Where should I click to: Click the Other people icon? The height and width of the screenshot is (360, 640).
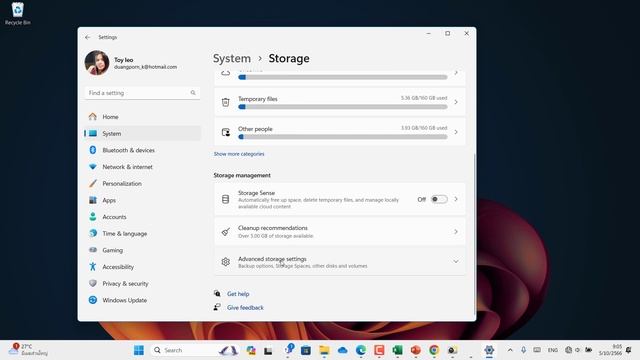click(225, 132)
